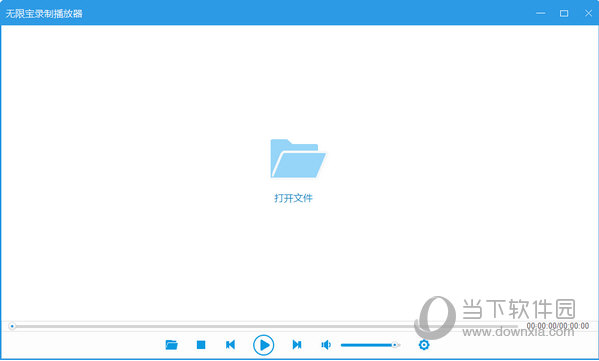Click the 打开文件 label
This screenshot has height=361, width=599.
293,198
